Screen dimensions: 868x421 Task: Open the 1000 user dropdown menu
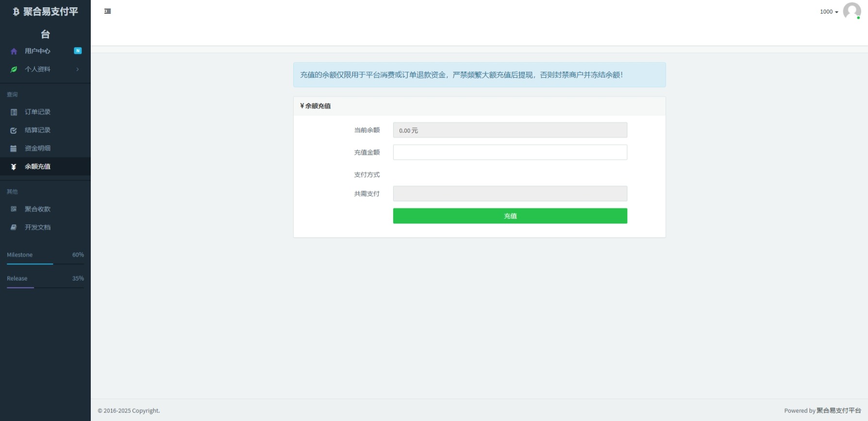tap(829, 12)
